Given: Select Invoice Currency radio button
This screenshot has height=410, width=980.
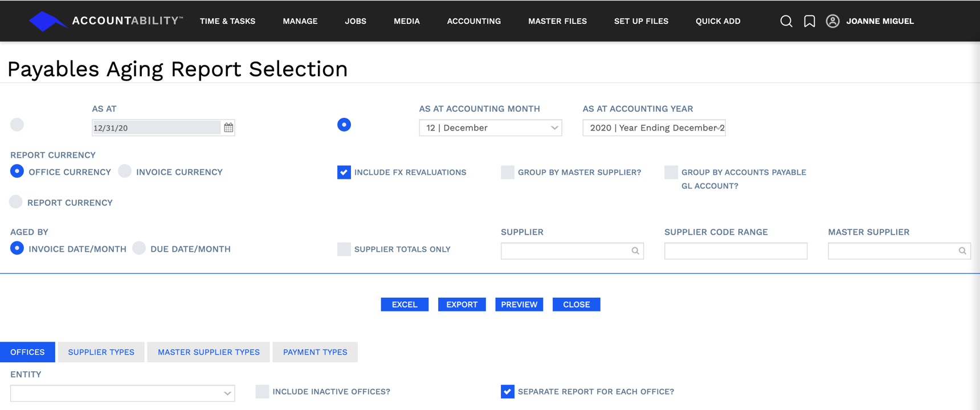Looking at the screenshot, I should (125, 171).
